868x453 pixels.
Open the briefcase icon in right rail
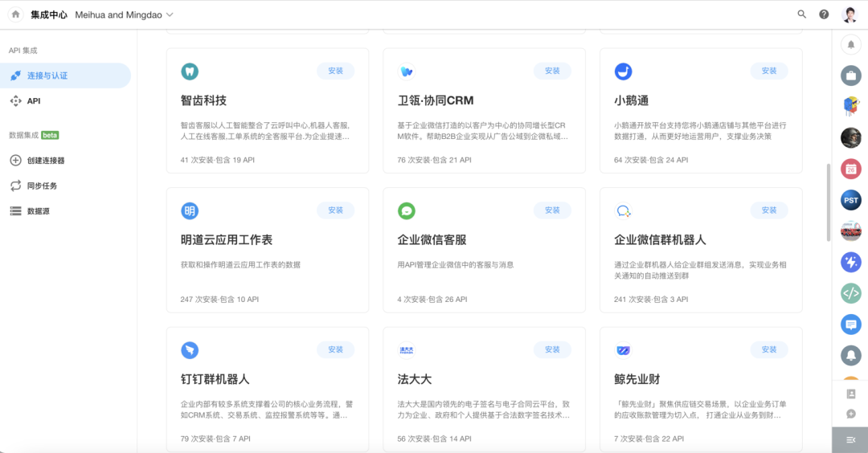pos(851,75)
